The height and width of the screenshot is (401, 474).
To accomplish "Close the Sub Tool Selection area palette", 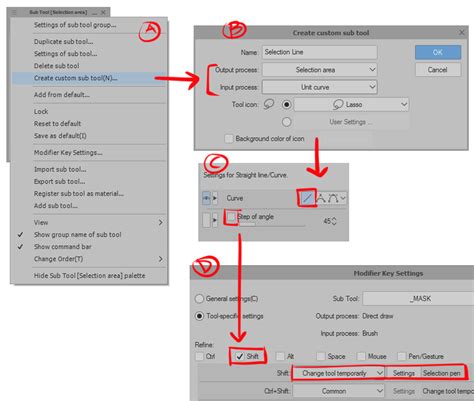I will (x=103, y=12).
